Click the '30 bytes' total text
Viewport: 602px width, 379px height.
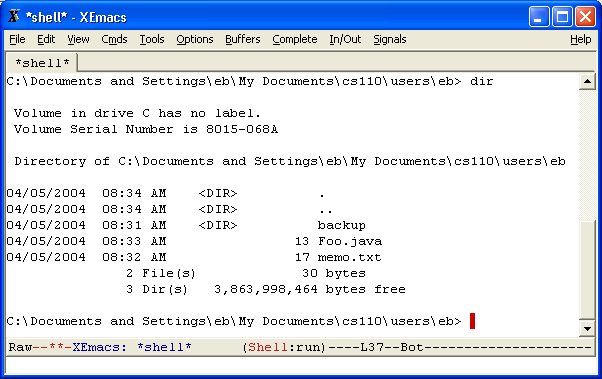pyautogui.click(x=334, y=273)
